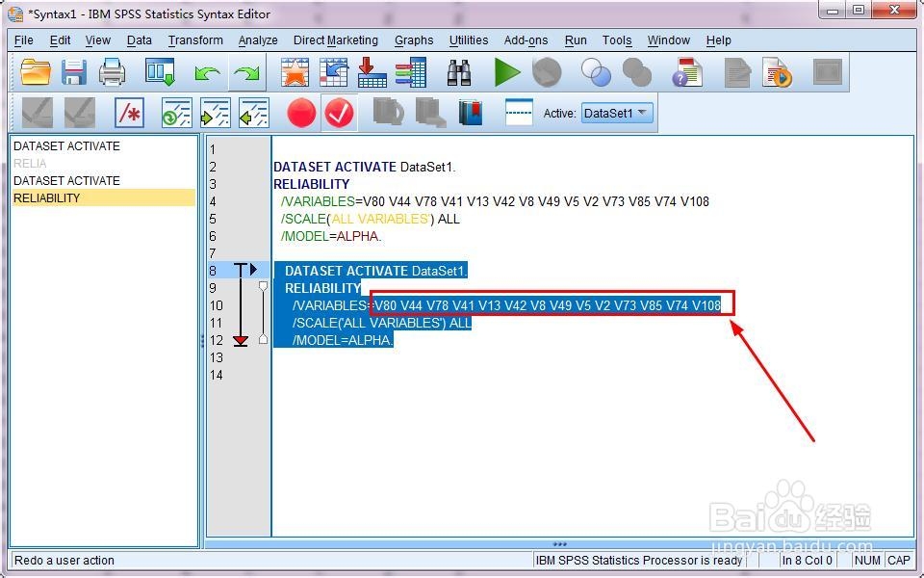
Task: Open the Add-ons menu
Action: coord(526,40)
